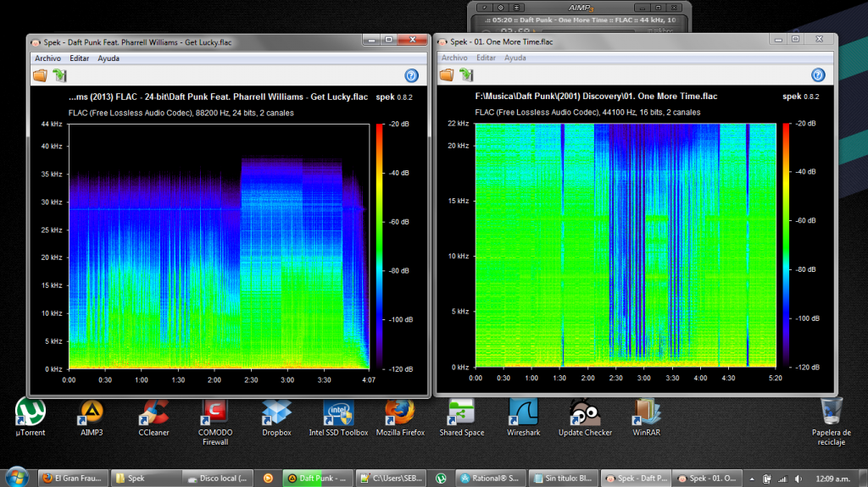Open volume speaker tray icon
This screenshot has width=868, height=487.
pyautogui.click(x=798, y=479)
